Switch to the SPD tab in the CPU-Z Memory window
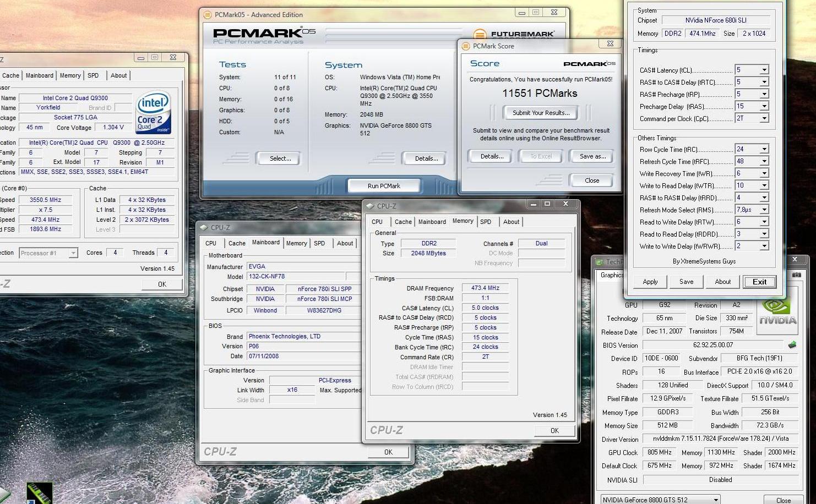The height and width of the screenshot is (504, 816). [x=486, y=222]
